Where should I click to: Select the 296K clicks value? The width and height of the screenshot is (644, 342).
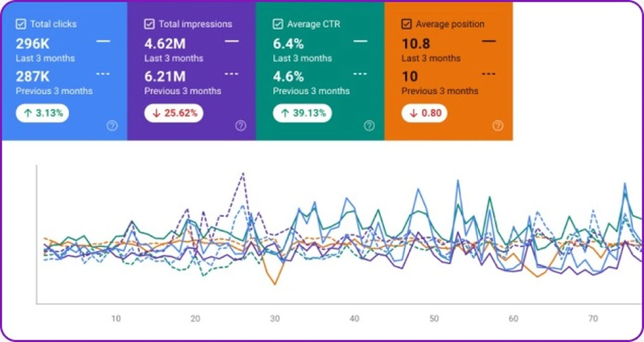32,44
